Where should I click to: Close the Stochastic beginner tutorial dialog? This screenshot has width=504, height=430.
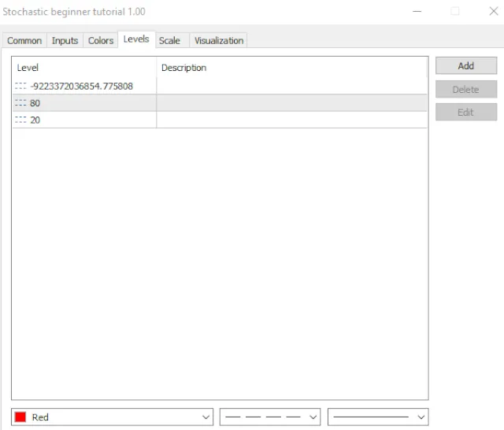coord(494,12)
